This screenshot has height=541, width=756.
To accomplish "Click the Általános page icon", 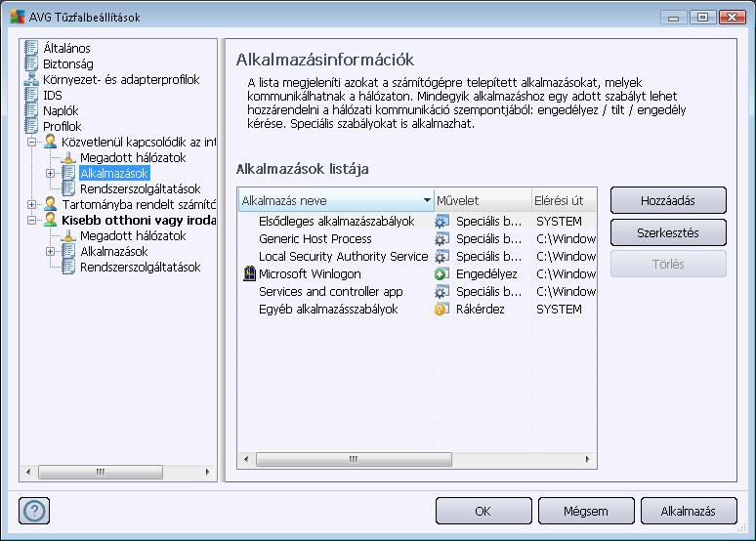I will [31, 48].
